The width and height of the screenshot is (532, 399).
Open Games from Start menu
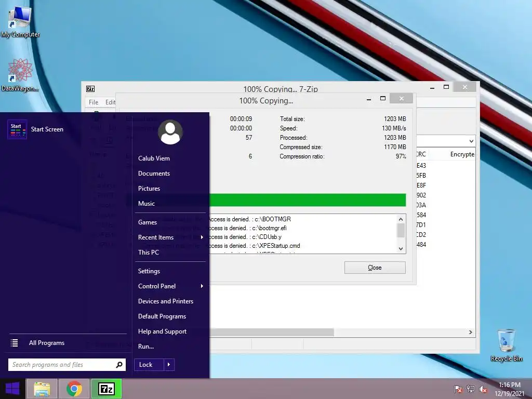(147, 222)
